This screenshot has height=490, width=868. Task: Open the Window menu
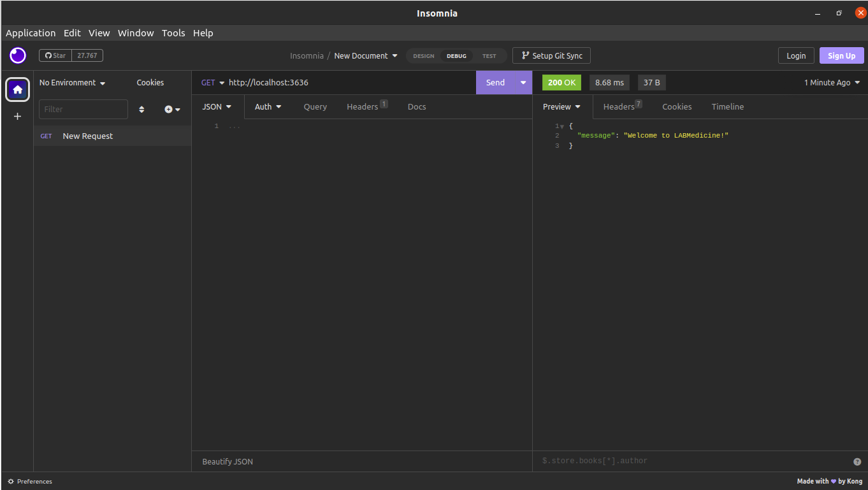[x=136, y=33]
